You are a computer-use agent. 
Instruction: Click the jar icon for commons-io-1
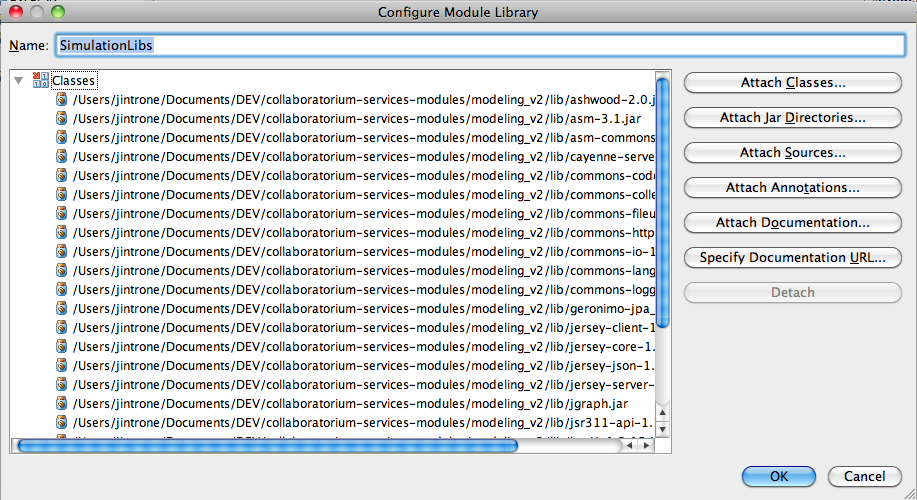click(61, 251)
